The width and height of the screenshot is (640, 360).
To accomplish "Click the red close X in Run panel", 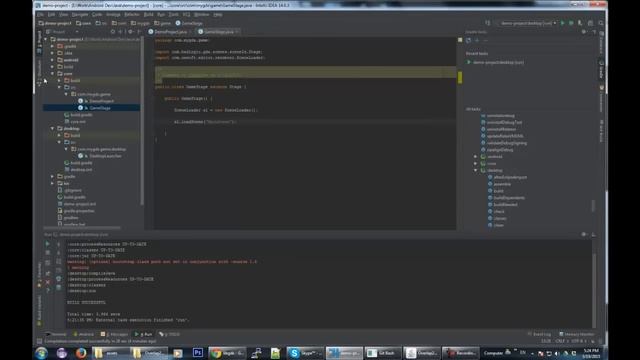I will [x=48, y=282].
